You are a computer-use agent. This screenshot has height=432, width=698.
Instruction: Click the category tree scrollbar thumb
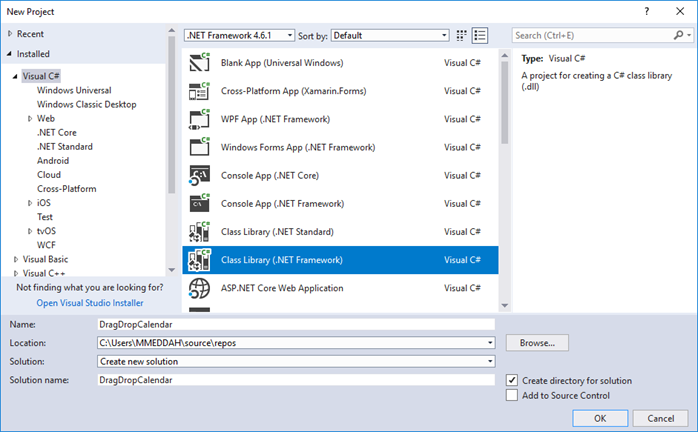pos(171,115)
